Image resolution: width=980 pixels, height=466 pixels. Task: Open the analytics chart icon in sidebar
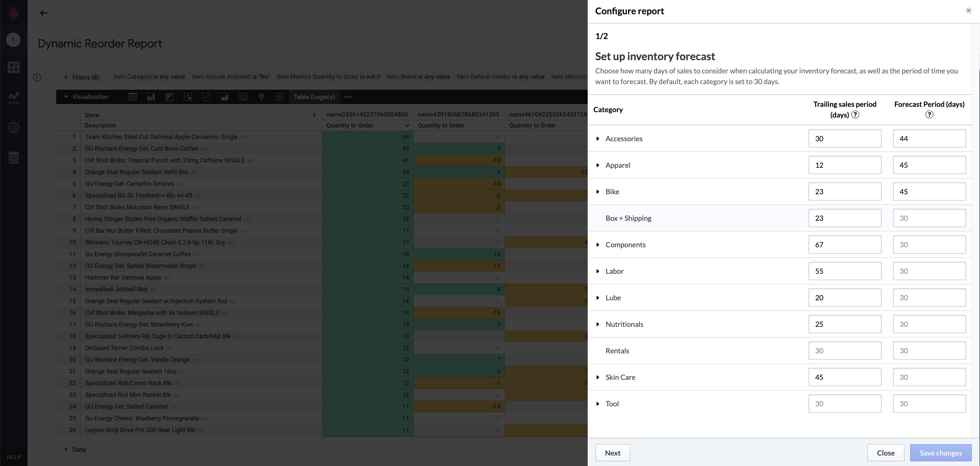14,96
